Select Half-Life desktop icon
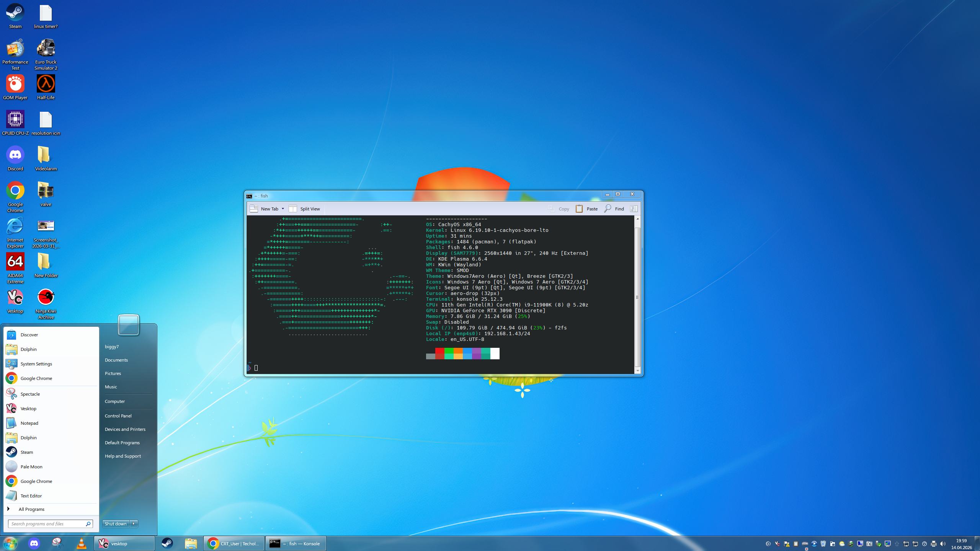Viewport: 980px width, 551px height. pos(46,87)
